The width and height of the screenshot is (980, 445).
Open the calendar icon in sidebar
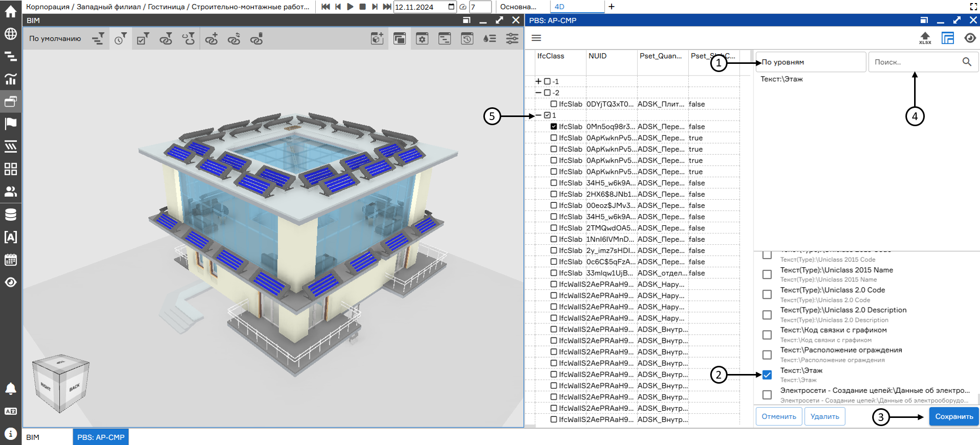(11, 260)
